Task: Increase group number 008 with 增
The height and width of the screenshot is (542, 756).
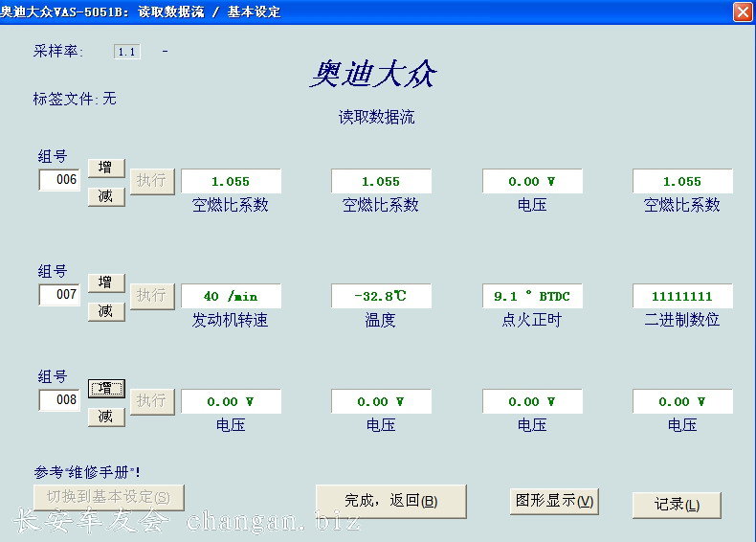Action: (106, 388)
